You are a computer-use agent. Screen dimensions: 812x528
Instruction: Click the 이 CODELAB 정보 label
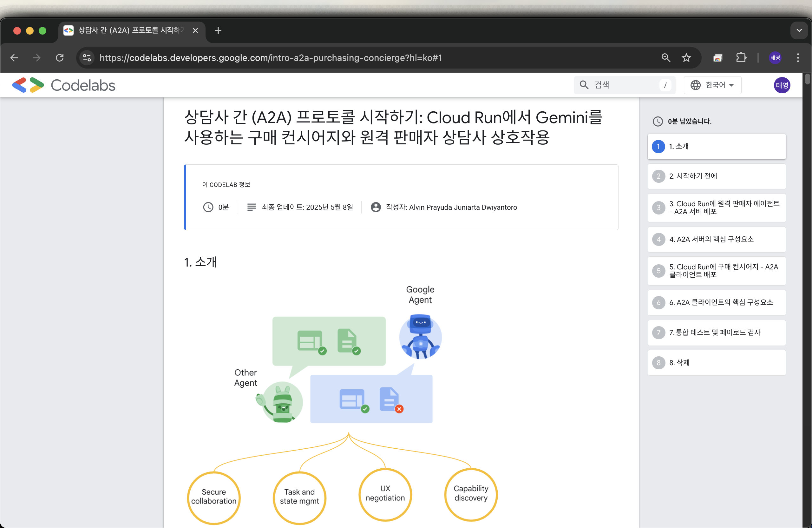click(x=226, y=185)
